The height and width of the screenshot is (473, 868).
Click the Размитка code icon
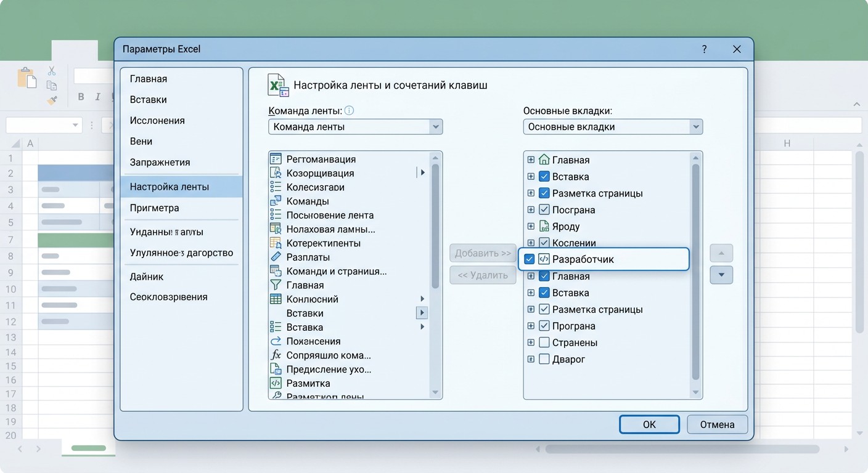pos(276,383)
